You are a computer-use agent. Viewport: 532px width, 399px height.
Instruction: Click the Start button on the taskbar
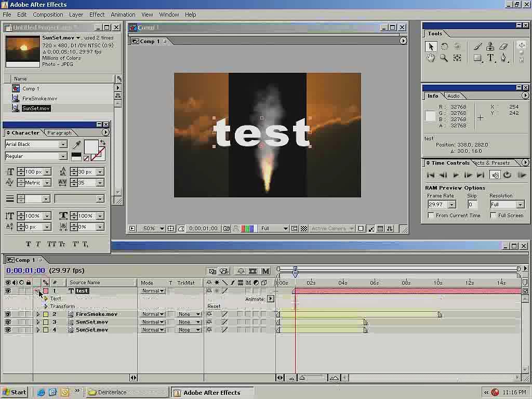[15, 392]
